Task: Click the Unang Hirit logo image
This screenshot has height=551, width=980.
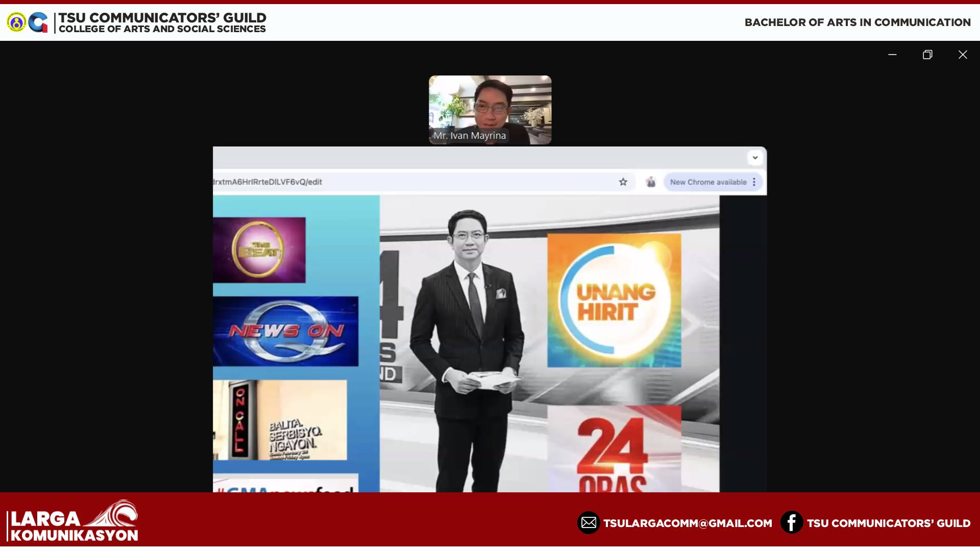Action: pos(614,300)
